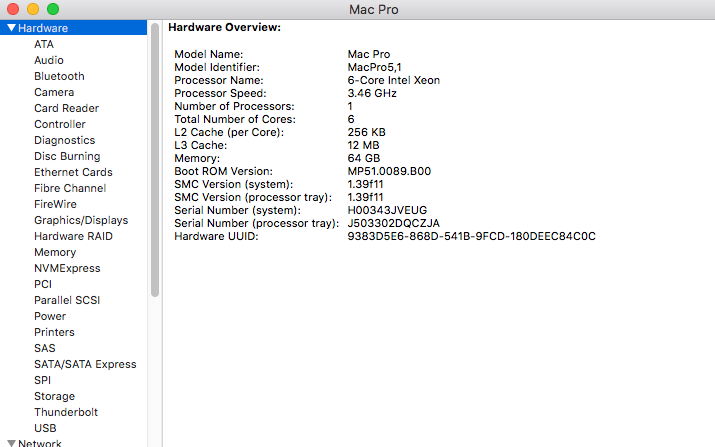Screen dimensions: 715x447
Task: Close the Mac Pro window
Action: coord(13,9)
